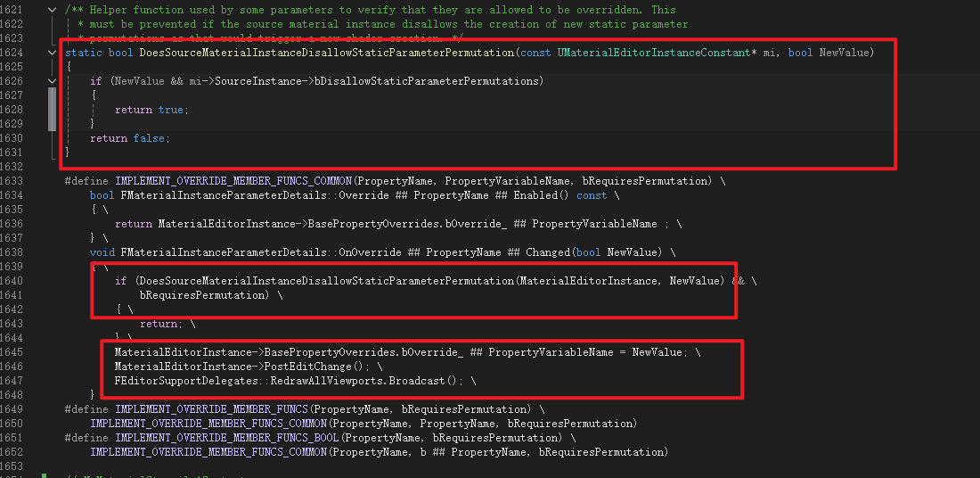Click the PostEditChange call on line 1646

(x=314, y=367)
